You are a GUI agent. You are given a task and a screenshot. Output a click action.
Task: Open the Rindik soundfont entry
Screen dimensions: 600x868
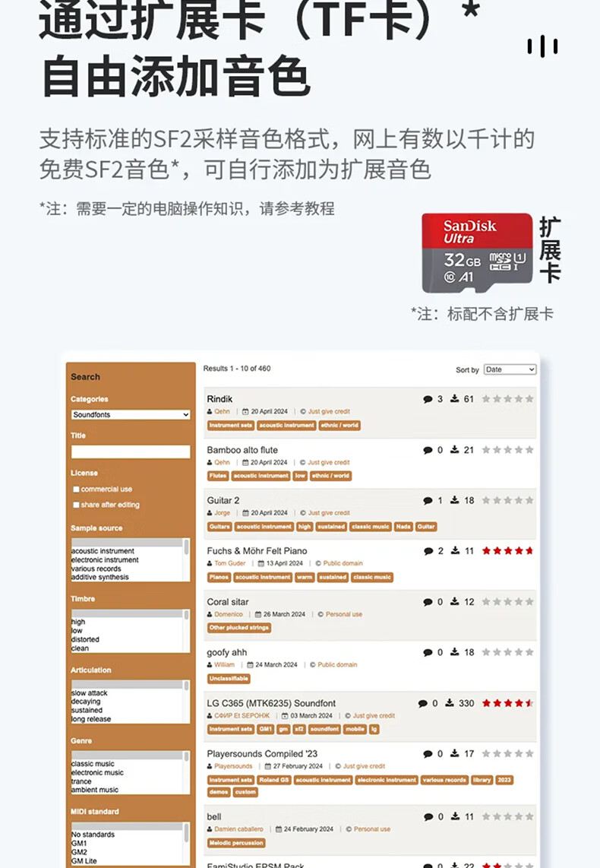(x=219, y=399)
